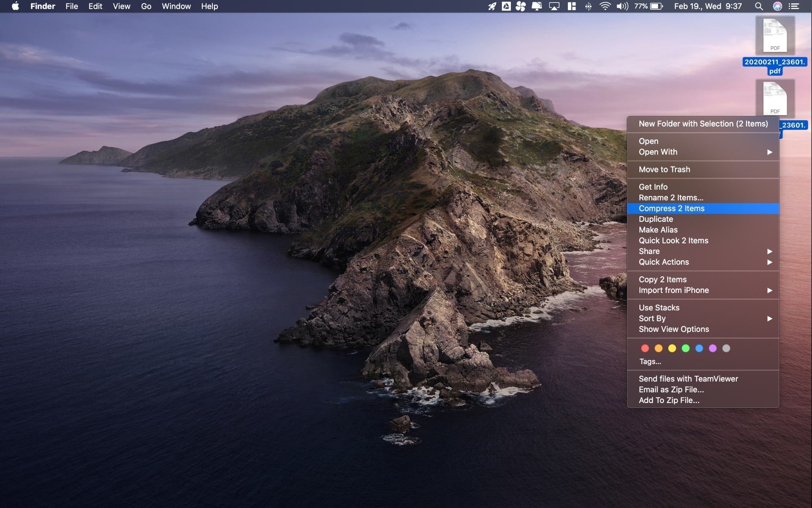Open AirPlay mirroring menu
812x508 pixels.
(x=554, y=6)
